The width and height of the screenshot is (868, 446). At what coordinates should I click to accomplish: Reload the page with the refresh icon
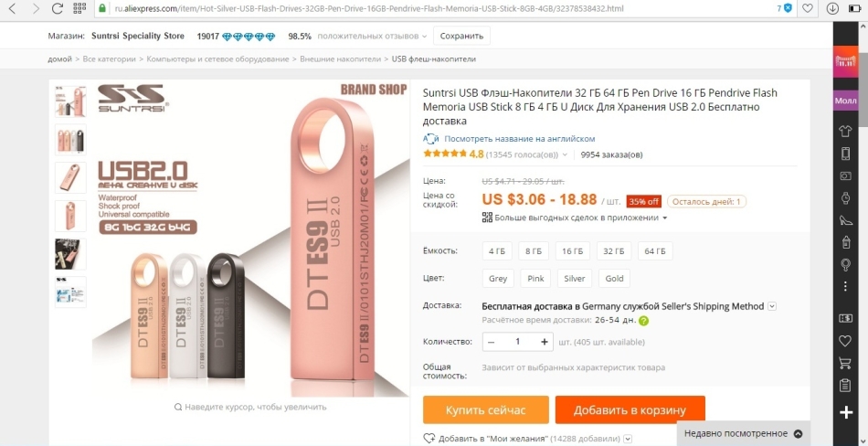click(x=57, y=8)
